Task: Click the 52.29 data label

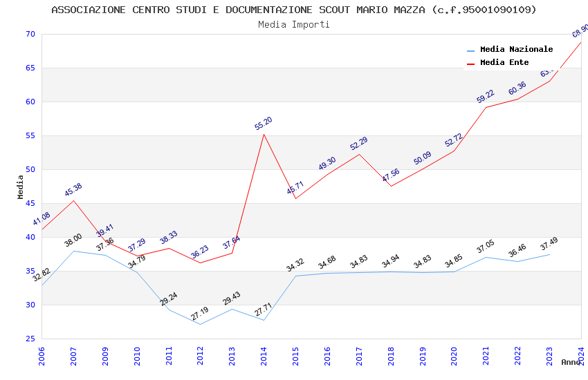Action: coord(359,144)
